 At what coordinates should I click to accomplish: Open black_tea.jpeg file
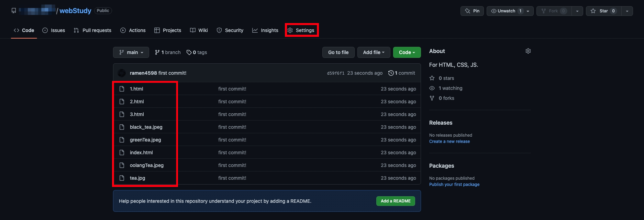pos(146,127)
